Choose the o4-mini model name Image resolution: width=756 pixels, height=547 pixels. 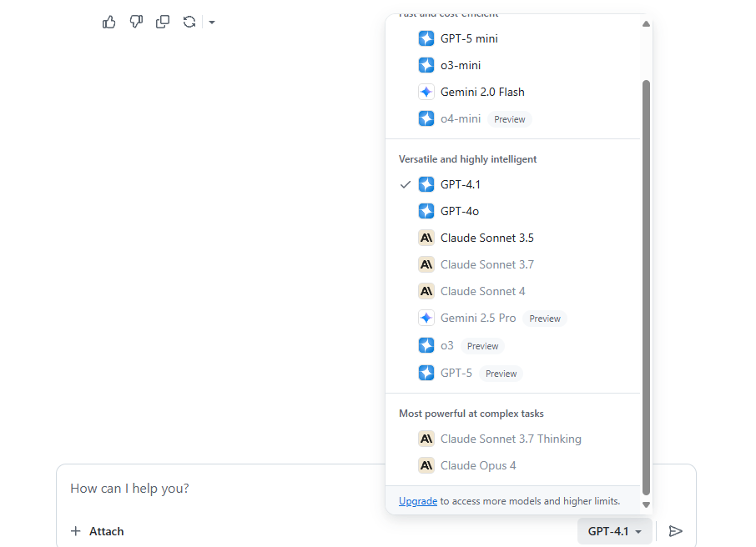[x=461, y=118]
